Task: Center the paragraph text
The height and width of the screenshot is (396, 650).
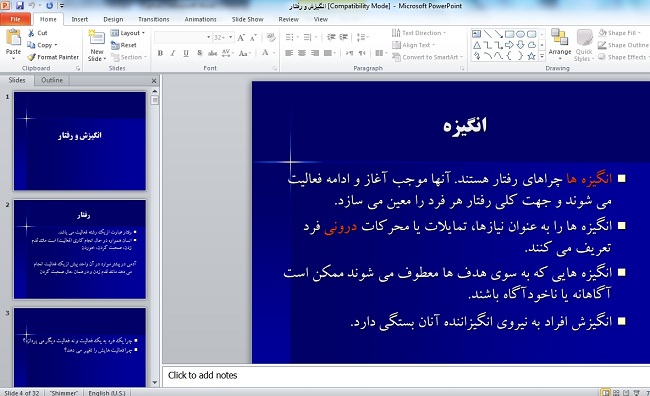Action: pos(302,53)
